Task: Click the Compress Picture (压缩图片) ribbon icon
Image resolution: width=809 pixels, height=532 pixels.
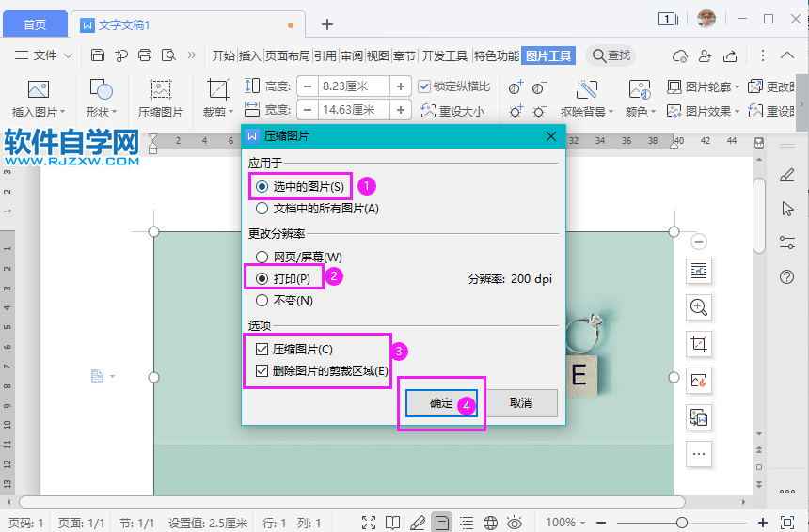Action: (x=161, y=89)
